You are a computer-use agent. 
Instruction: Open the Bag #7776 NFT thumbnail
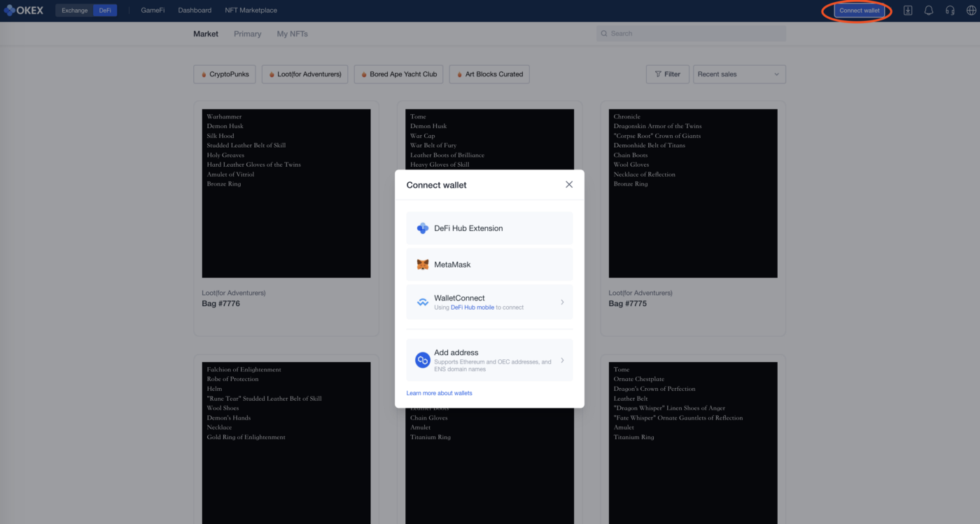pos(286,193)
